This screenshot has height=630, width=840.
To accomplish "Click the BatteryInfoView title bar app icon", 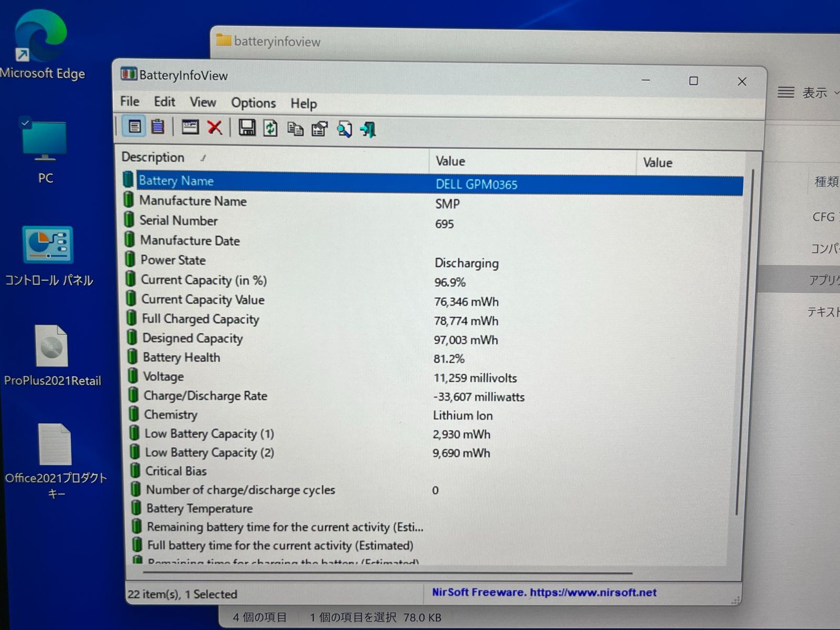I will tap(129, 74).
